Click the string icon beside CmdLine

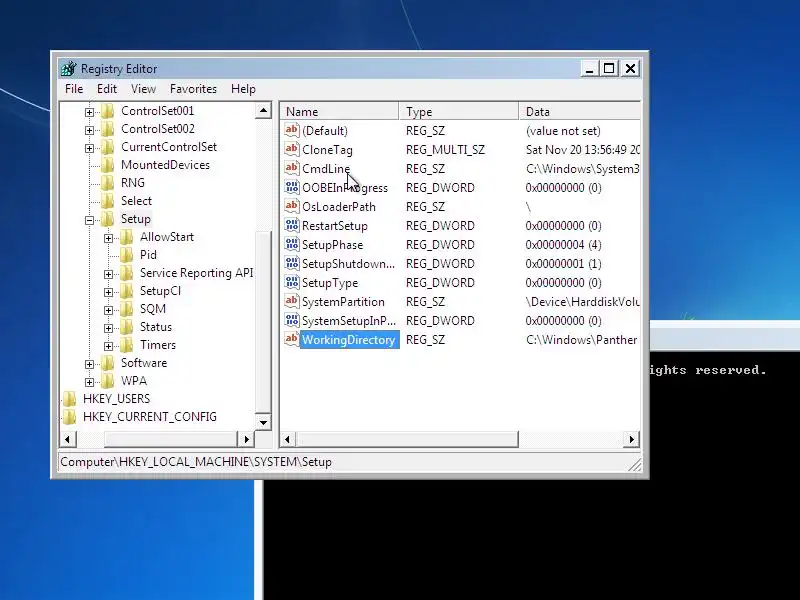(291, 168)
